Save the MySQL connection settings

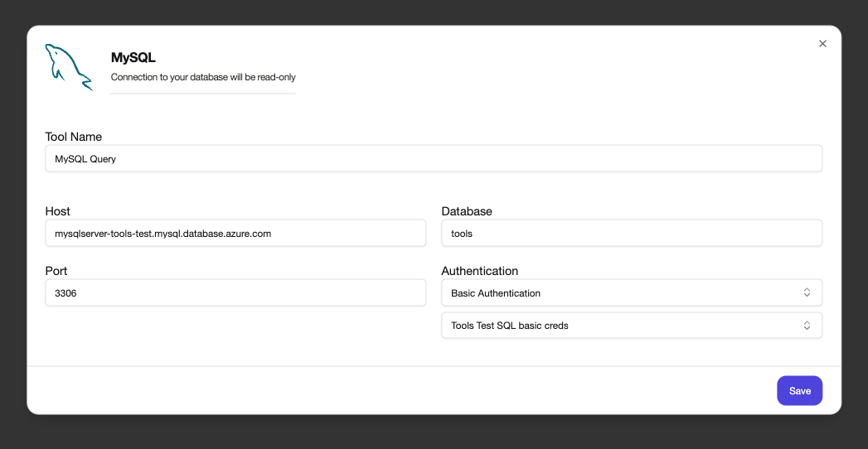coord(799,391)
